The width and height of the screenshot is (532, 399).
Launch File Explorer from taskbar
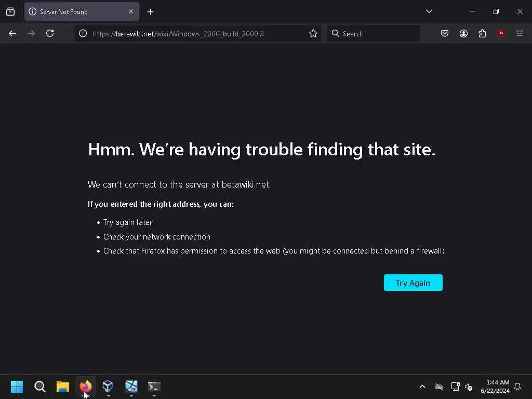[x=63, y=387]
